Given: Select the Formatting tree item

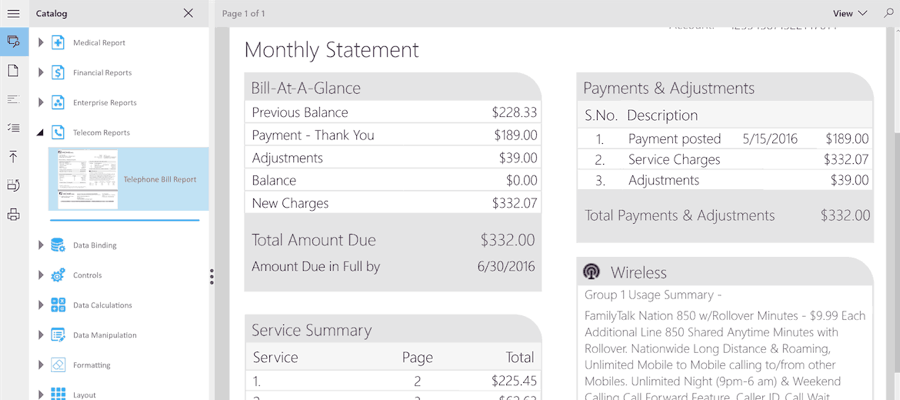Looking at the screenshot, I should tap(91, 365).
